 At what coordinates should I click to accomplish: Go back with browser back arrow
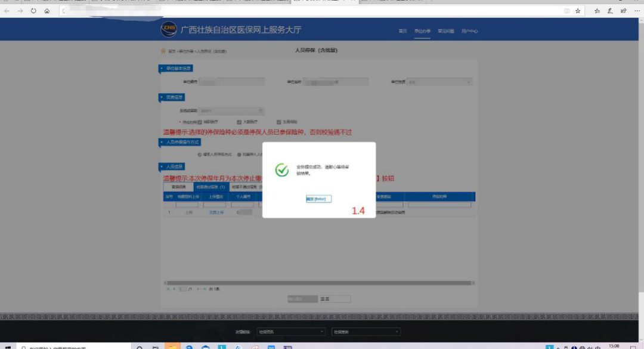pyautogui.click(x=7, y=11)
